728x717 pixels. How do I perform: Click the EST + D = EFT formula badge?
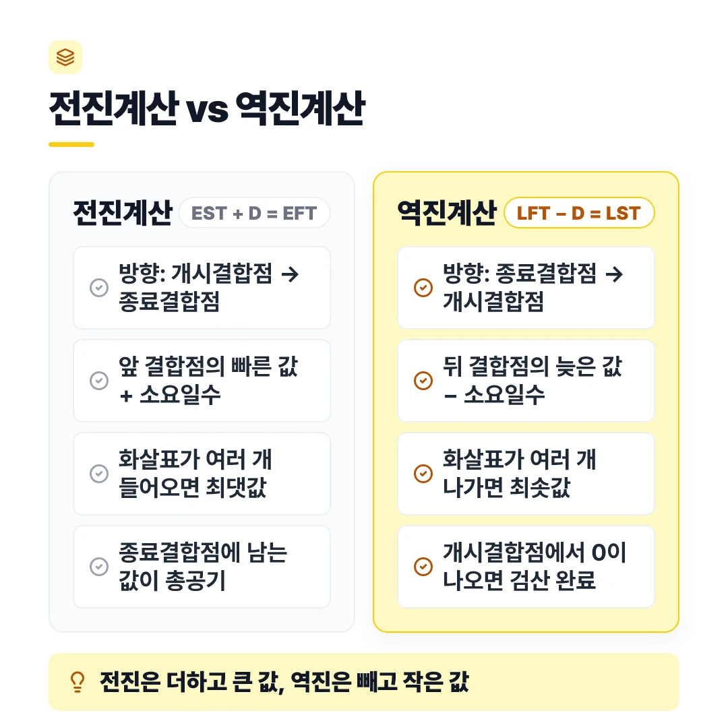254,213
